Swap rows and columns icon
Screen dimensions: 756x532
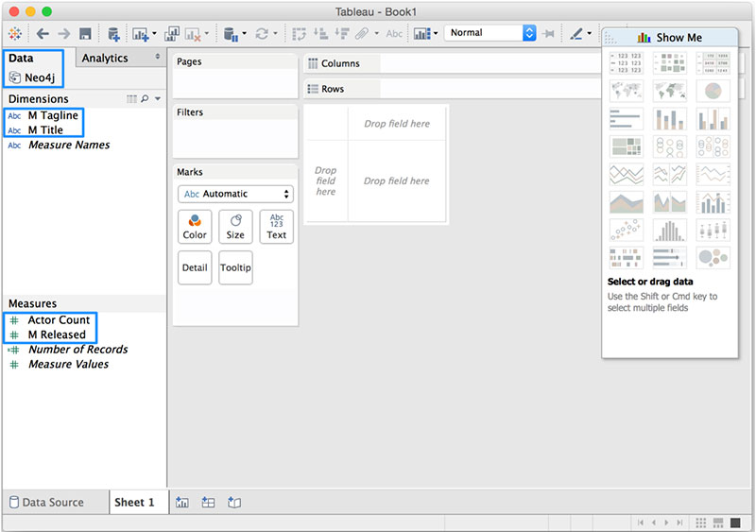click(299, 34)
